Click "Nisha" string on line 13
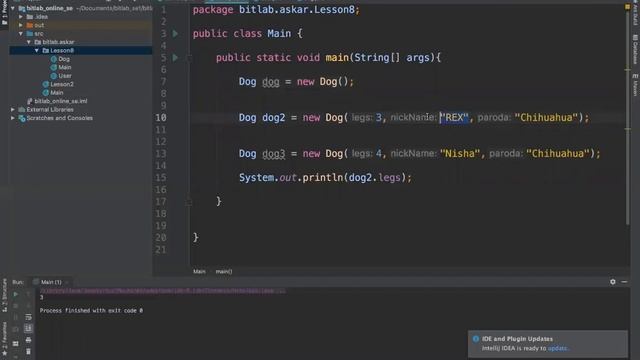Screen dimensions: 640x360 point(460,153)
